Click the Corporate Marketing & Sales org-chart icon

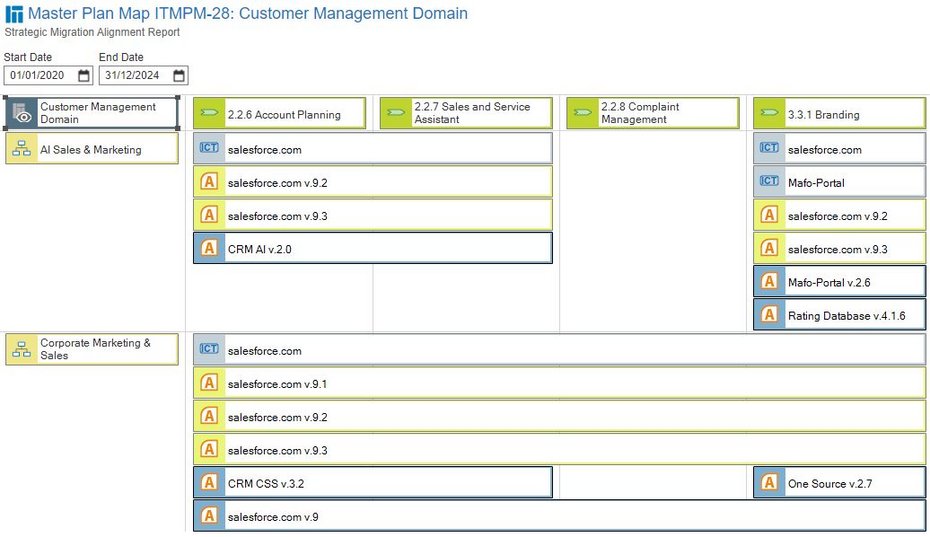click(22, 349)
